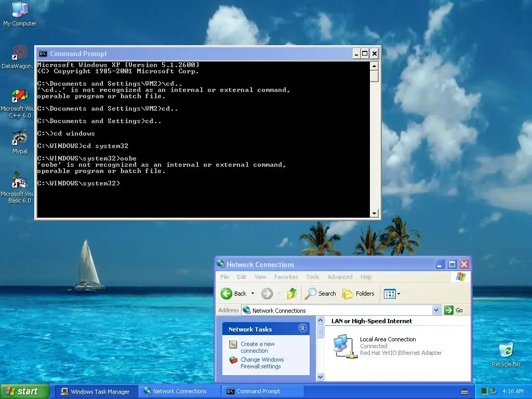Open the DataWagon desktop shortcut

(18, 57)
